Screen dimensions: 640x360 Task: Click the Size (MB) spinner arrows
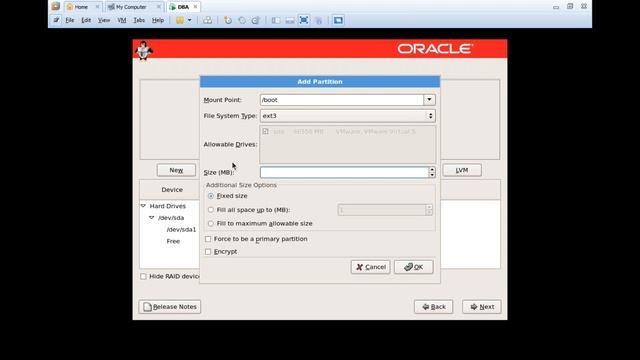(x=432, y=172)
